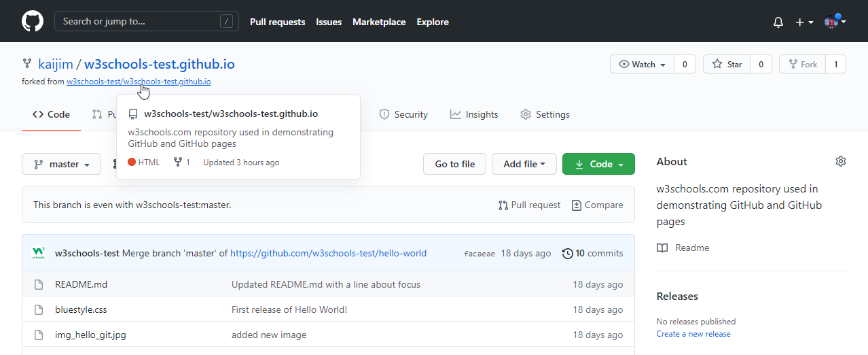Click the file icon beside README.md
Viewport: 868px width, 355px height.
[39, 284]
